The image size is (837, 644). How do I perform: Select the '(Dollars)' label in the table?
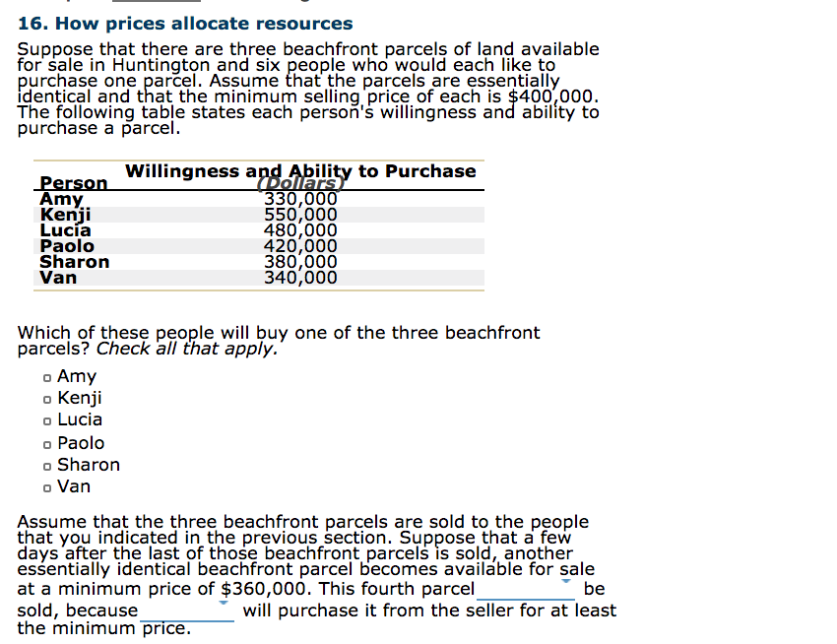300,183
